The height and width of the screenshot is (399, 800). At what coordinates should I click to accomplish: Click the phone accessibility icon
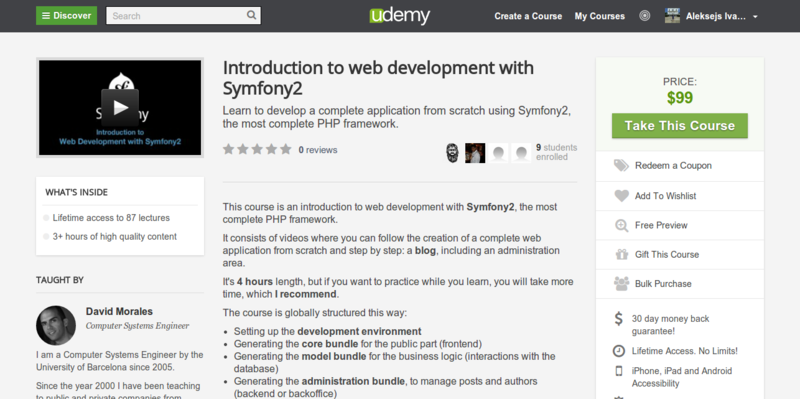click(618, 371)
